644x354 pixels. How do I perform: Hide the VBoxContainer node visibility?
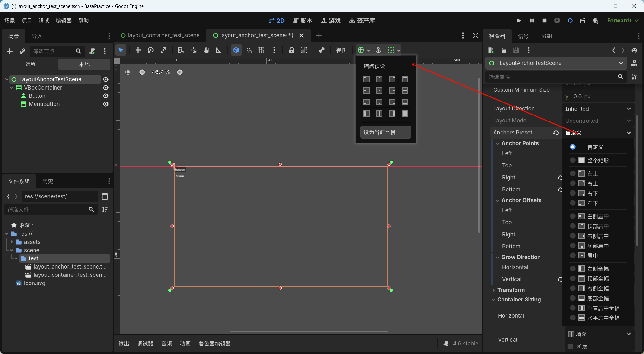point(106,88)
